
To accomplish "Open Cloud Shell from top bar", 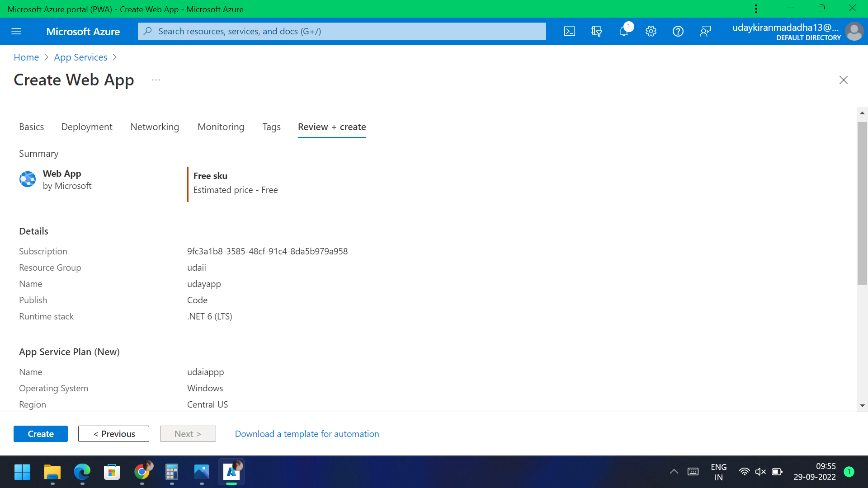I will [570, 31].
